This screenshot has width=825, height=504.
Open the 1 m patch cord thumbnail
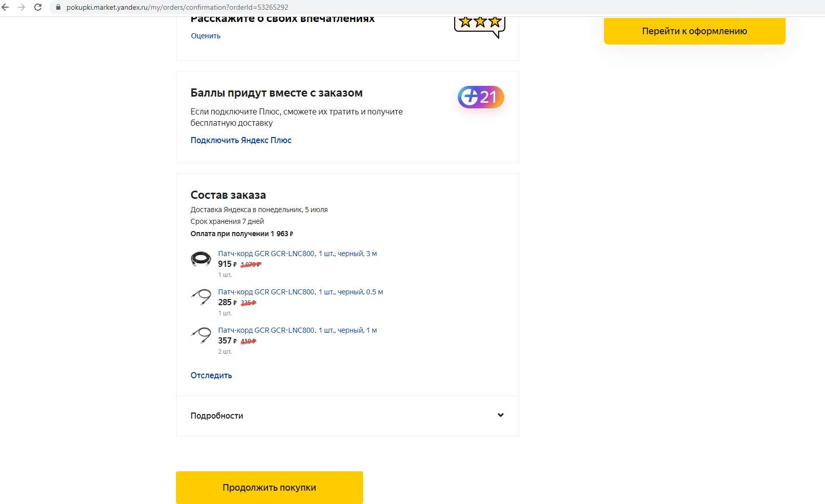tap(201, 335)
